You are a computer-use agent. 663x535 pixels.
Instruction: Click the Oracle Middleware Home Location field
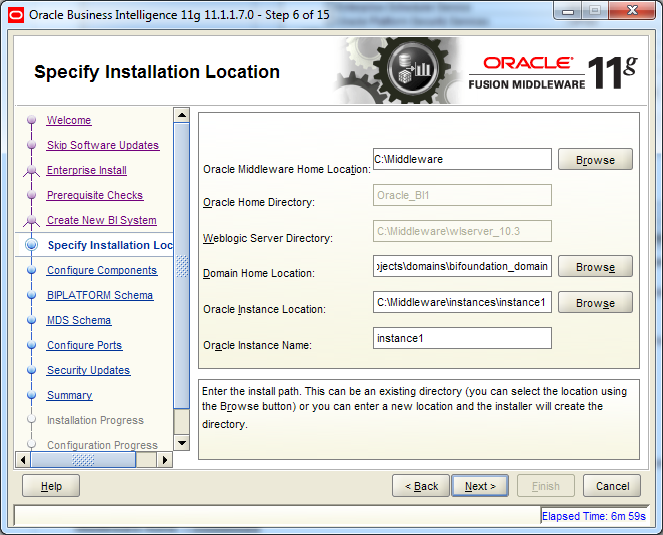(462, 159)
